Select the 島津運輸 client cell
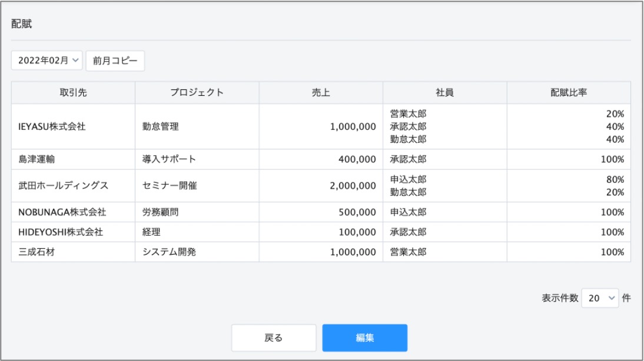 73,159
